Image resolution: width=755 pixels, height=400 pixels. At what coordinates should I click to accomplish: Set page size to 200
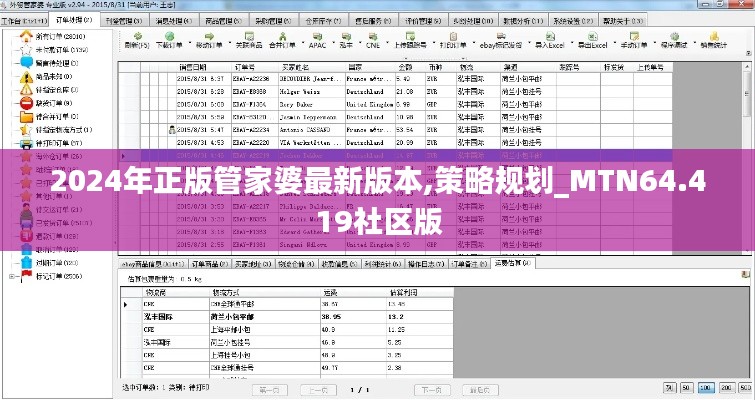click(x=726, y=388)
